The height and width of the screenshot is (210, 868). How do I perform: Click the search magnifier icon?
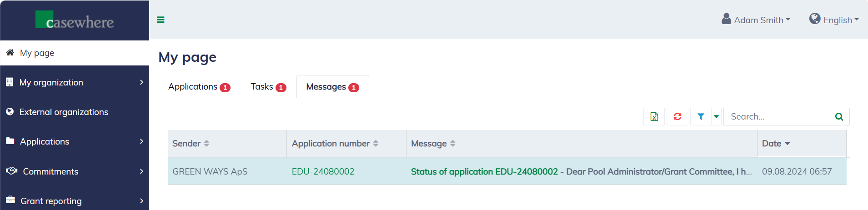click(x=839, y=117)
